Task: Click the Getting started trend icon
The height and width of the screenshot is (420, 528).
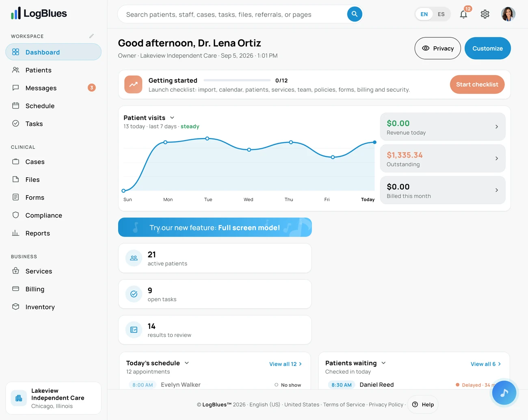Action: coord(133,84)
